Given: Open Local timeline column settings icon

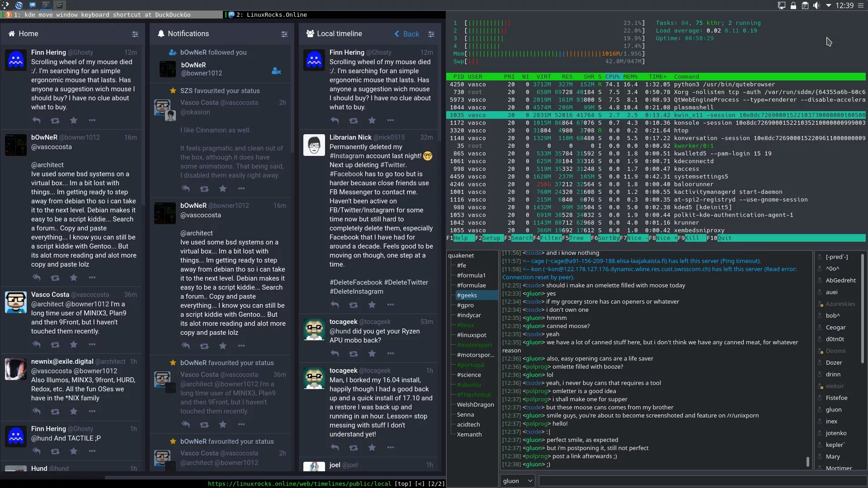Looking at the screenshot, I should [431, 34].
